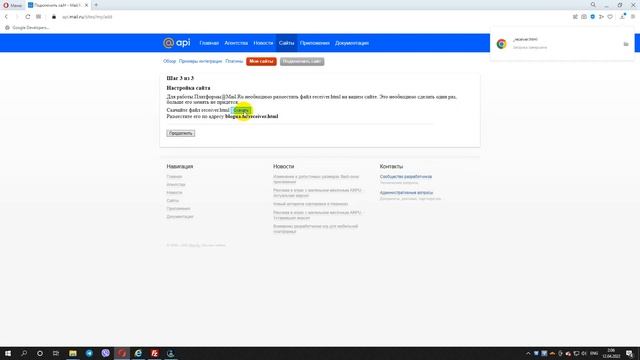The height and width of the screenshot is (360, 640).
Task: Open Документация in the api menu
Action: coord(352,43)
